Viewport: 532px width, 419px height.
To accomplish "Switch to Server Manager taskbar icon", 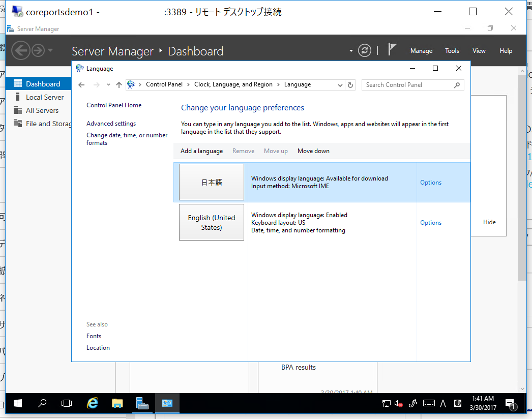I will [142, 403].
